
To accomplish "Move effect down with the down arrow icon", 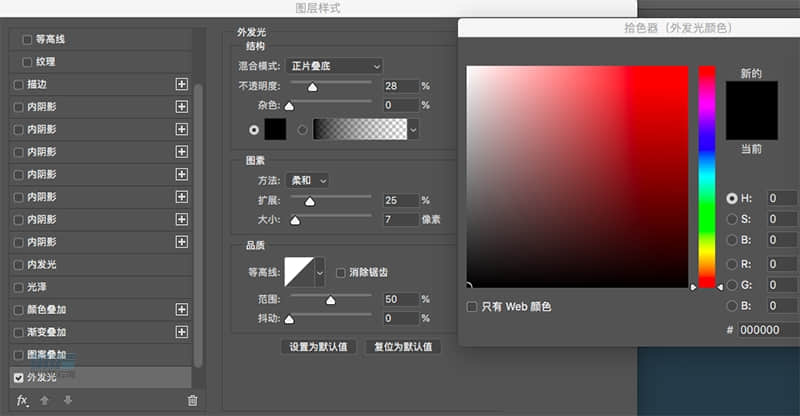I will click(x=67, y=401).
